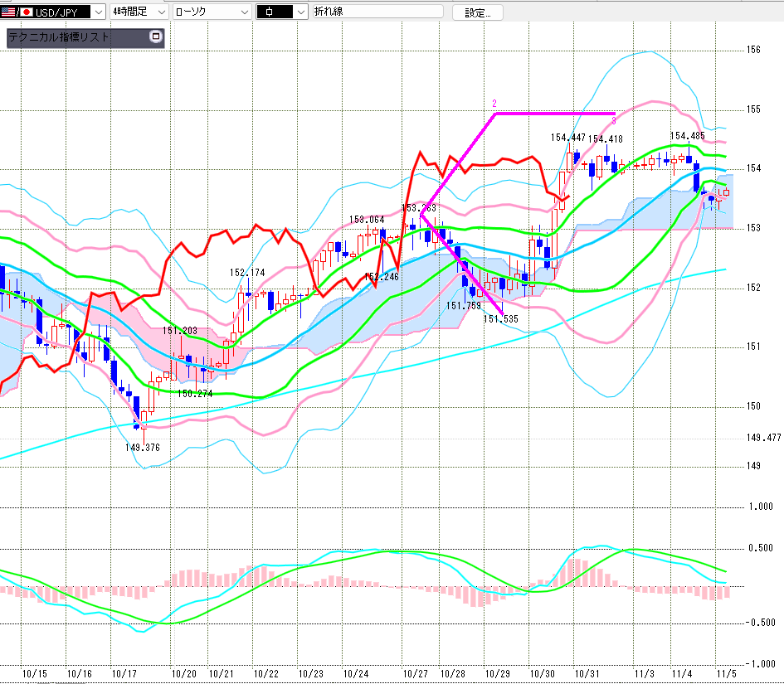Click the テクニカル指標リスト panel title
This screenshot has width=784, height=684.
(x=60, y=37)
